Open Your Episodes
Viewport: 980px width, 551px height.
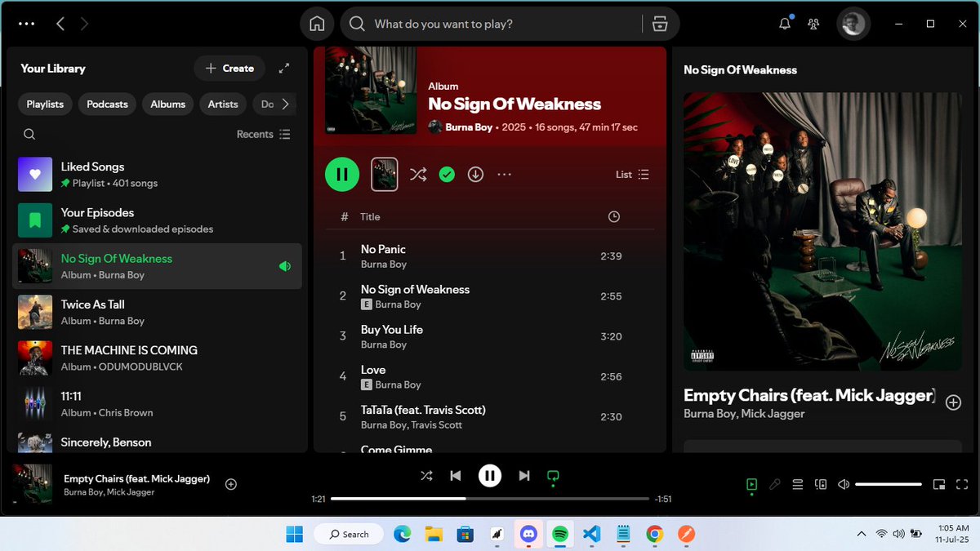tap(157, 220)
